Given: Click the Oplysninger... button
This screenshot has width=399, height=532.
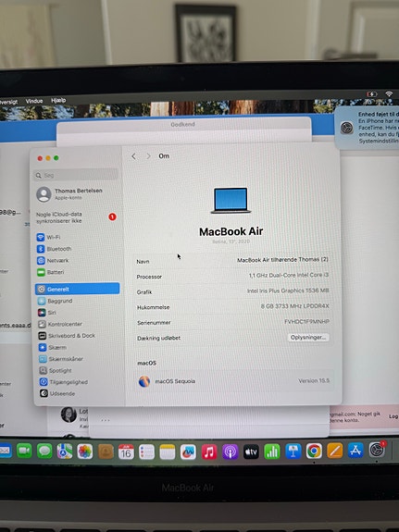Looking at the screenshot, I should pyautogui.click(x=308, y=338).
